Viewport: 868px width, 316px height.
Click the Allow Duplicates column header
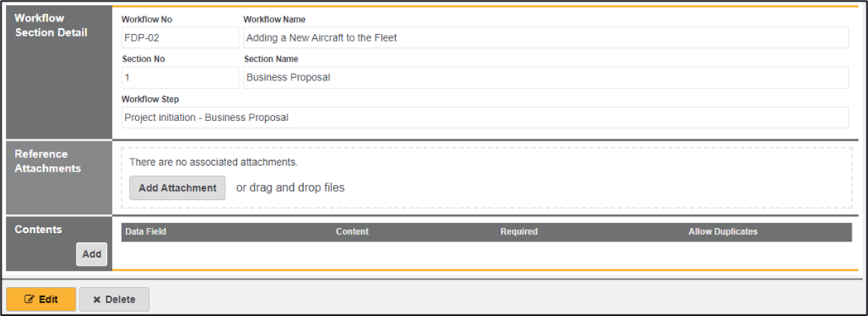(723, 231)
